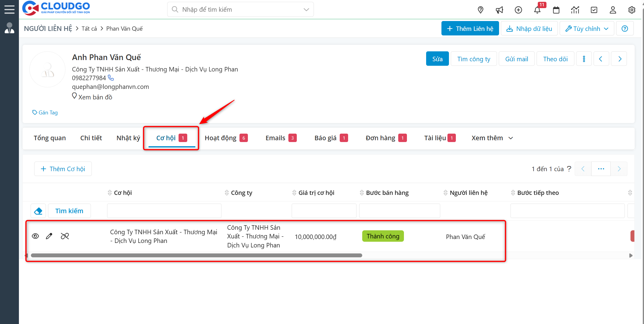Click the Thêm Cơ hội button
The image size is (644, 324).
point(63,169)
